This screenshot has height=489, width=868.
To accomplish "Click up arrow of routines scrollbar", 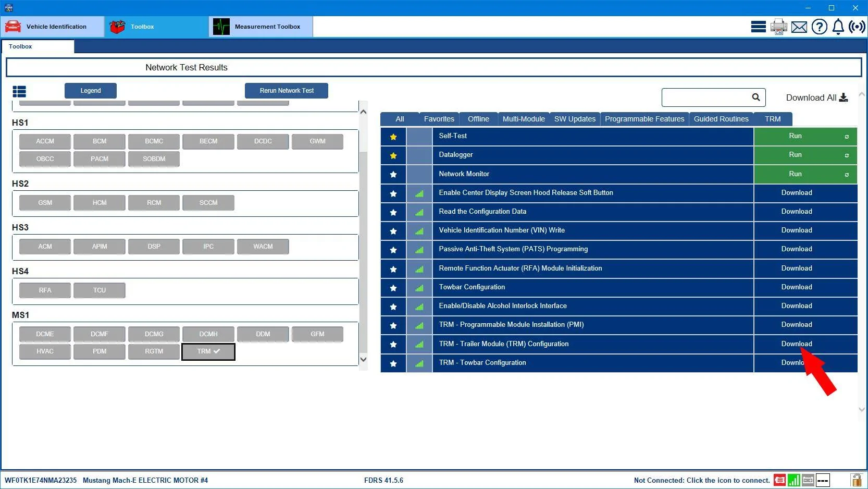I will coord(862,94).
